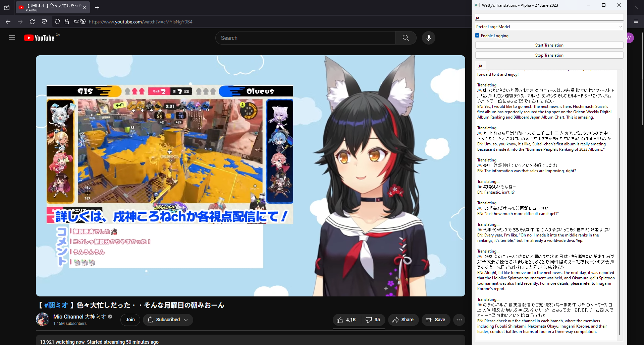
Task: Click 'EN: Fantastic, isn't it?' log line
Action: [x=496, y=192]
